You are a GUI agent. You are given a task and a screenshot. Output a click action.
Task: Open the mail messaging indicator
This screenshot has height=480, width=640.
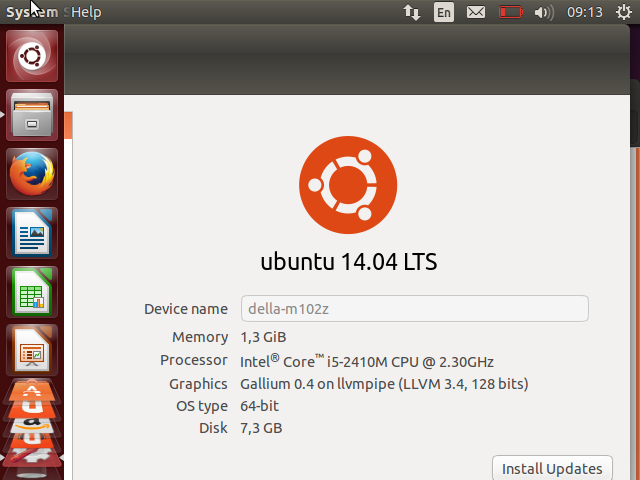pyautogui.click(x=476, y=12)
